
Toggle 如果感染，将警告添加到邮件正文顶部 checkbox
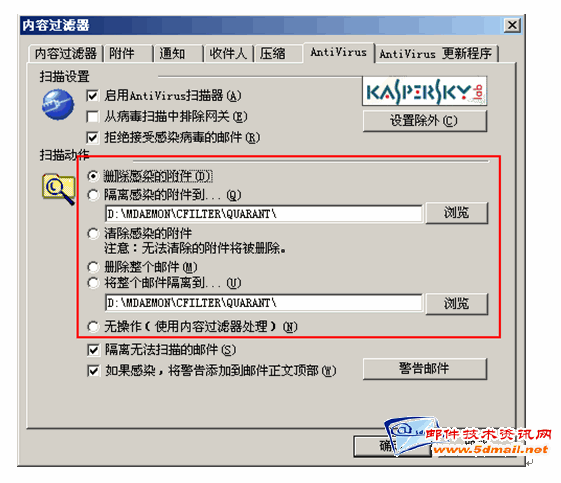coord(93,371)
